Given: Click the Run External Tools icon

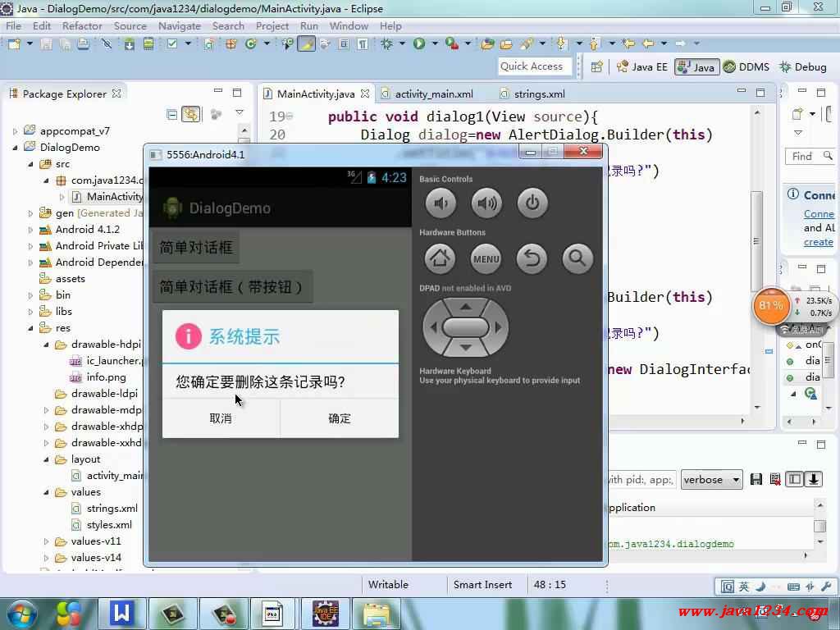Looking at the screenshot, I should click(452, 44).
